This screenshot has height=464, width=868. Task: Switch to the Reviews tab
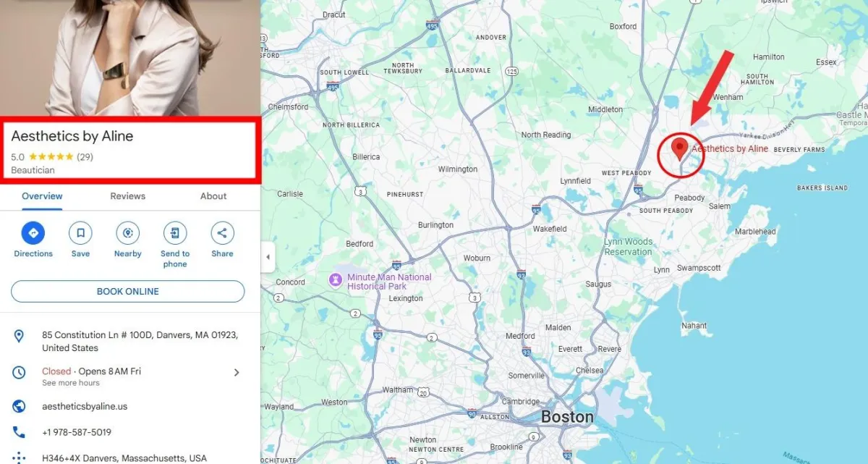128,196
